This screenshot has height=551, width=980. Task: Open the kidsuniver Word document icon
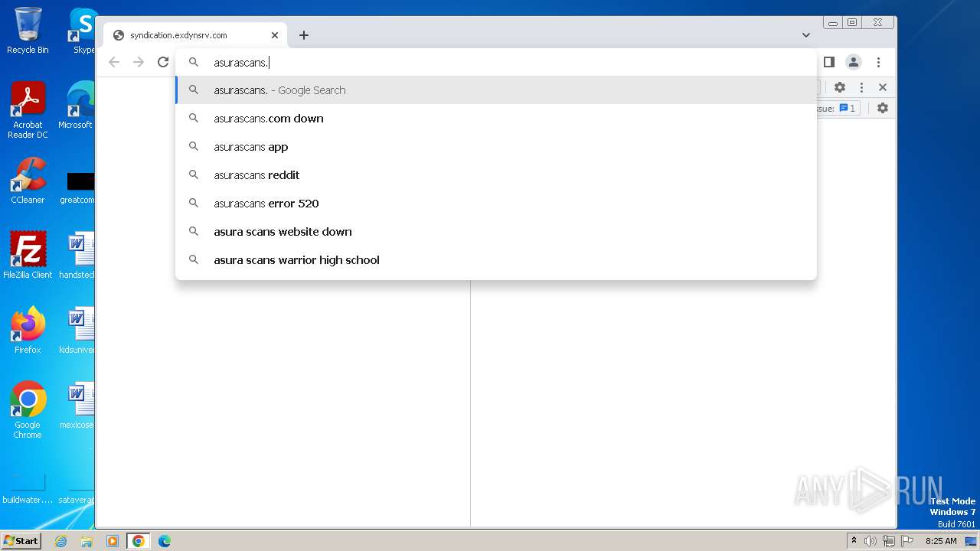coord(78,330)
